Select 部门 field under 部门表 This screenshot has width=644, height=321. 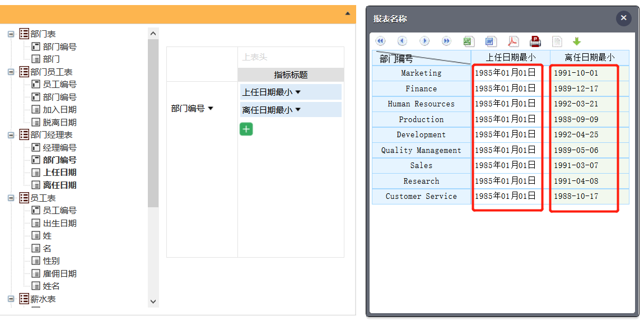pos(52,59)
